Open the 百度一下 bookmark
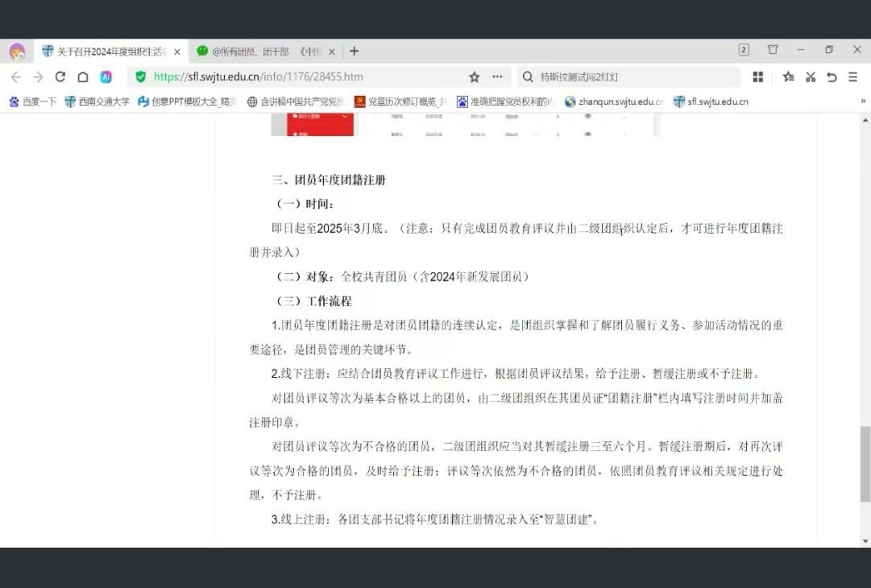 33,101
